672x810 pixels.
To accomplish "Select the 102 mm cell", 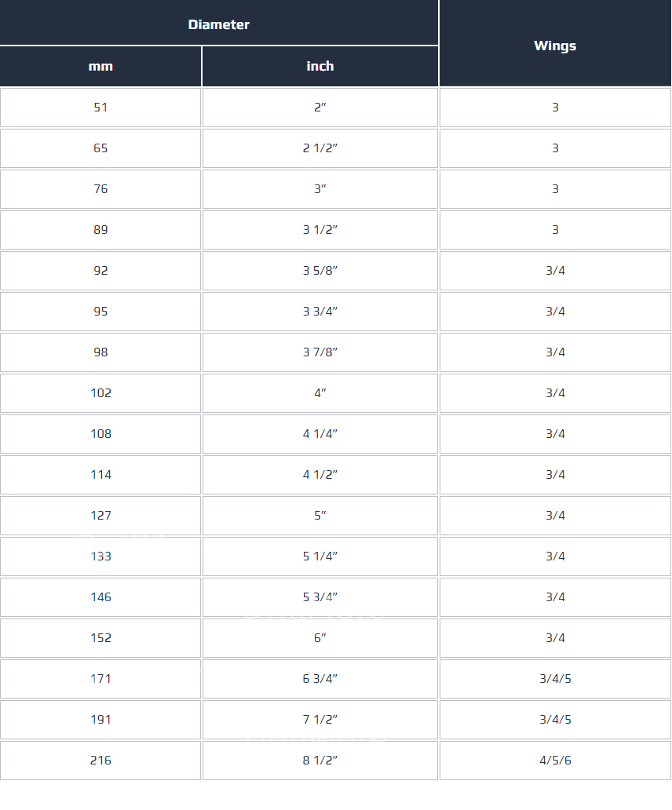I will tap(100, 393).
